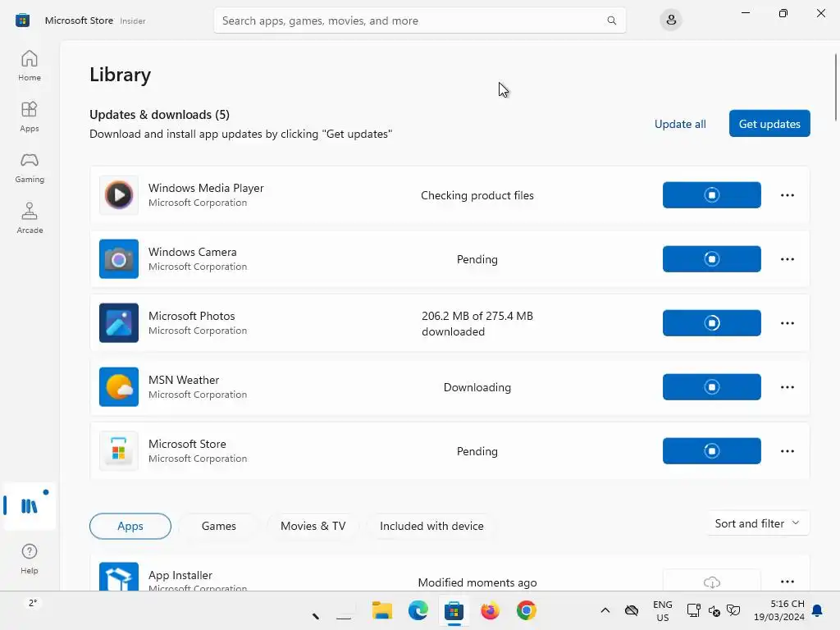Click the Windows Camera app icon
The height and width of the screenshot is (630, 840).
[119, 259]
